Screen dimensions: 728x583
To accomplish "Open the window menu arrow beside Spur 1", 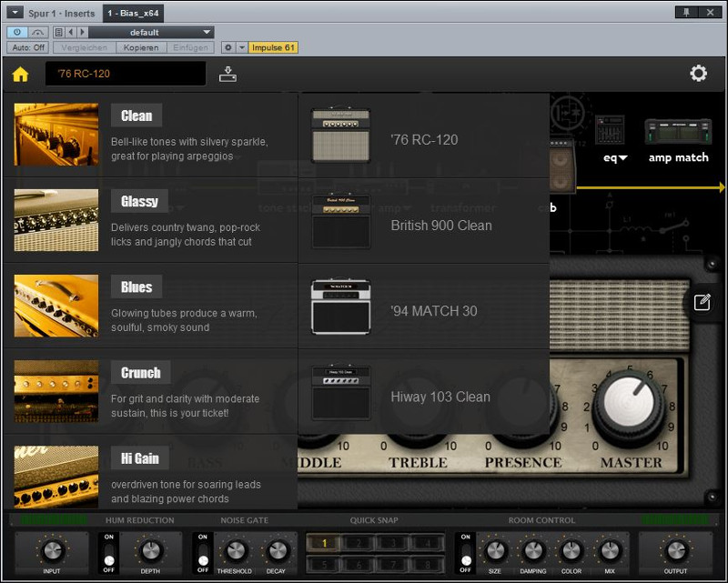I will point(15,13).
